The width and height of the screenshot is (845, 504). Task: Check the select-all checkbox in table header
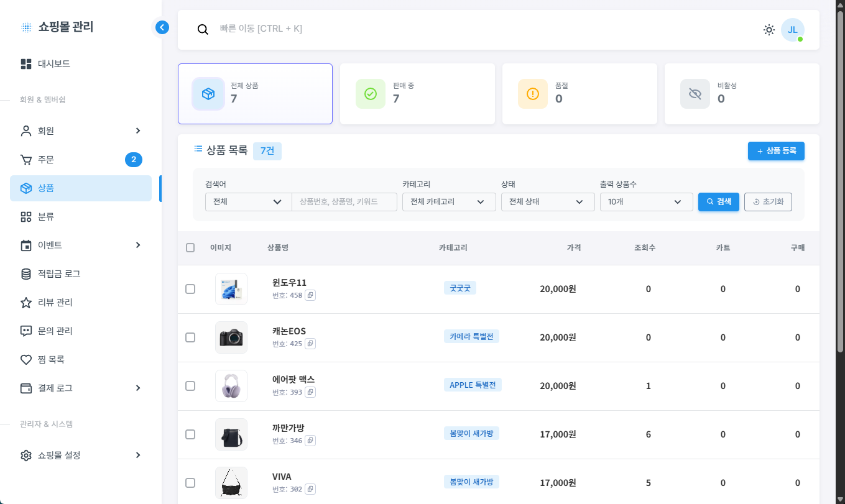(190, 248)
